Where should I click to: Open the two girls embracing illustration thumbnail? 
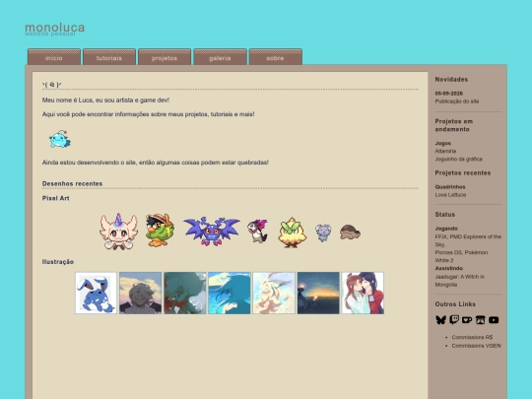coord(363,293)
